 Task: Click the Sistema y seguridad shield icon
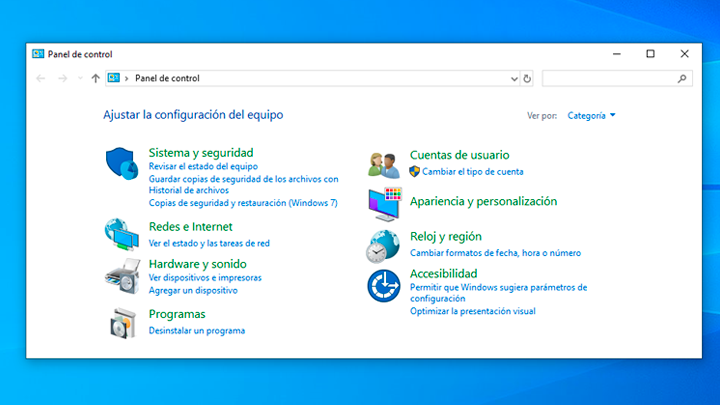coord(122,163)
